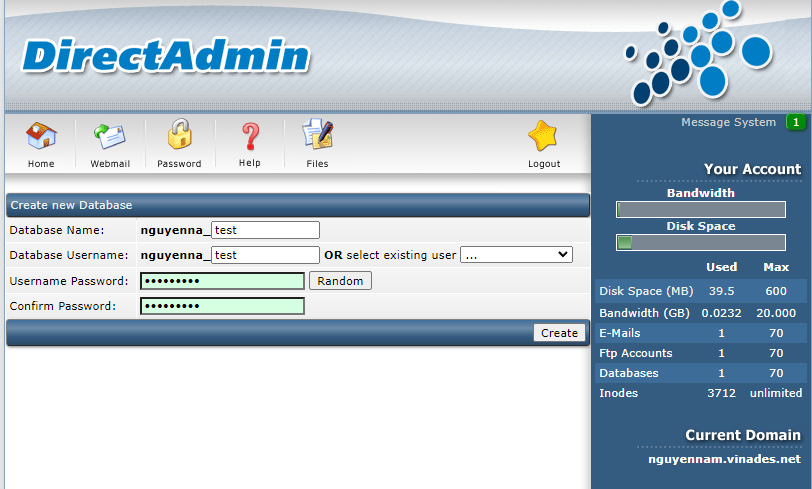The width and height of the screenshot is (812, 489).
Task: Click the unlimited inodes max value
Action: coord(776,393)
